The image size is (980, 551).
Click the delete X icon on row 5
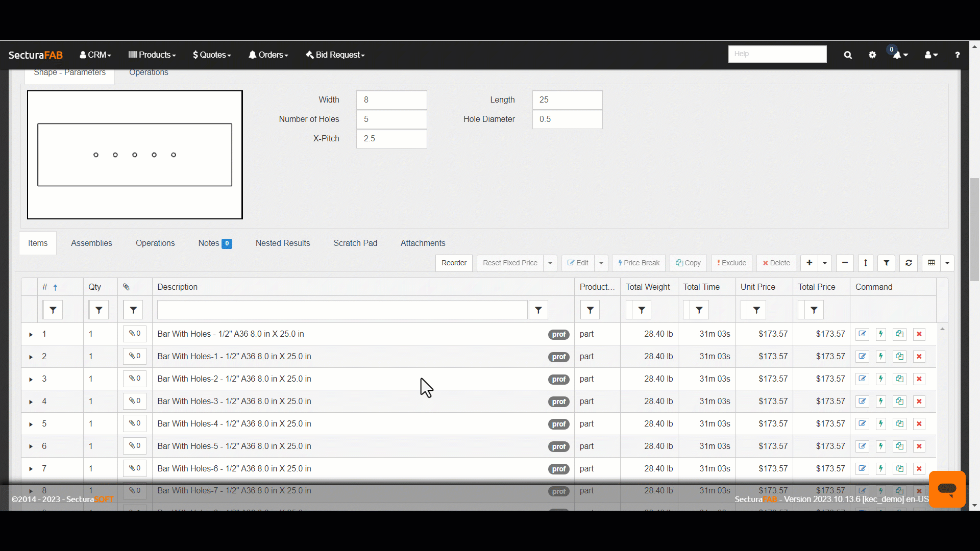click(919, 423)
